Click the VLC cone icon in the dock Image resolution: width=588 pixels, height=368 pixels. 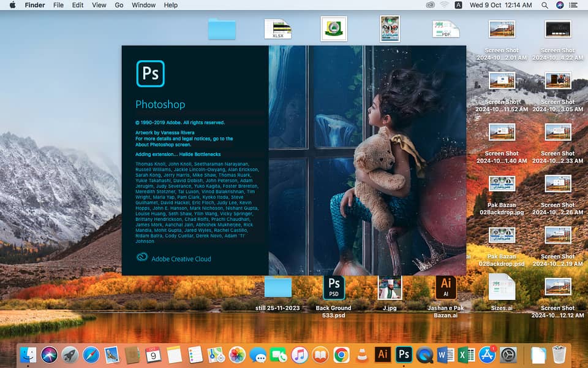[x=362, y=355]
